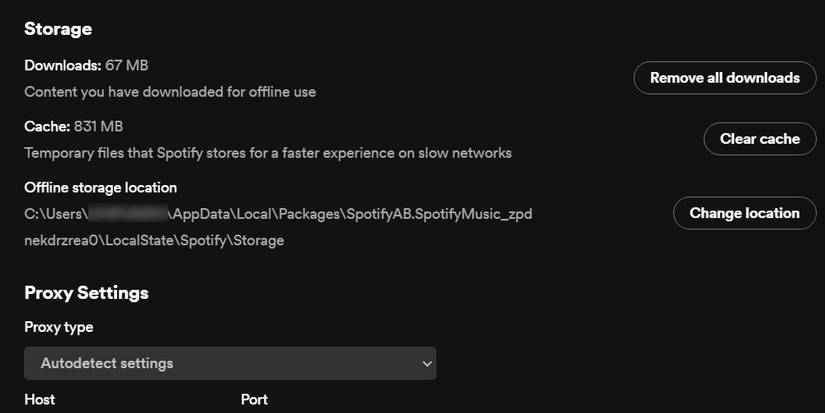Select the 67 MB downloads size value

click(127, 65)
